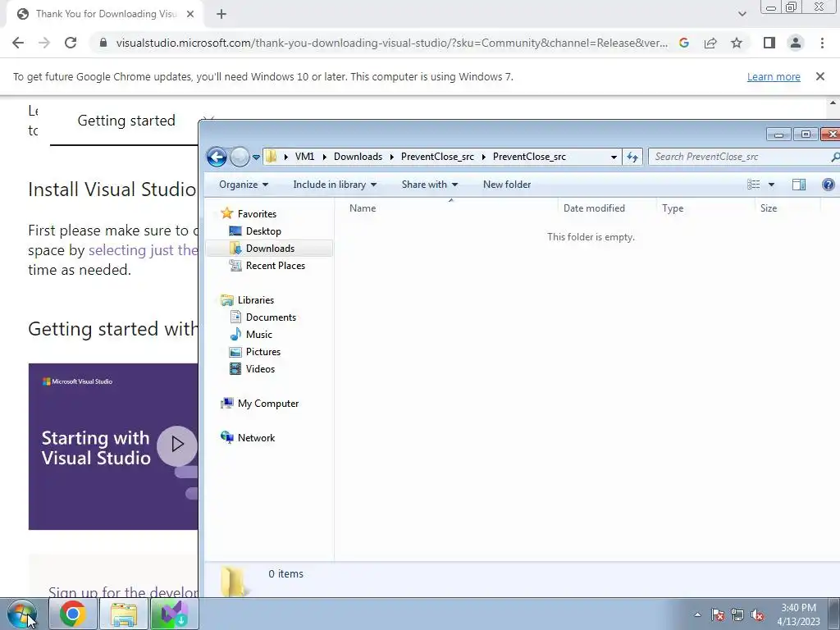Switch to Getting started tab on webpage
840x630 pixels.
[x=126, y=121]
